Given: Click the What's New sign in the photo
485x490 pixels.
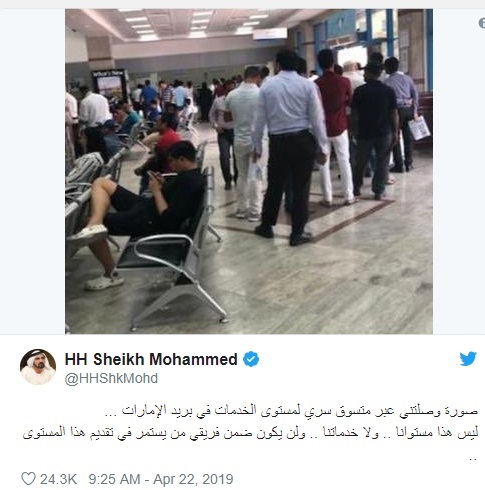Looking at the screenshot, I should coord(109,85).
